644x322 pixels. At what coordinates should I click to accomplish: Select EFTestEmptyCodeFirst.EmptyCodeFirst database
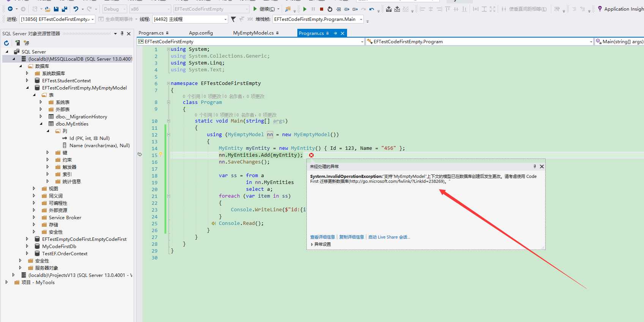(x=84, y=239)
